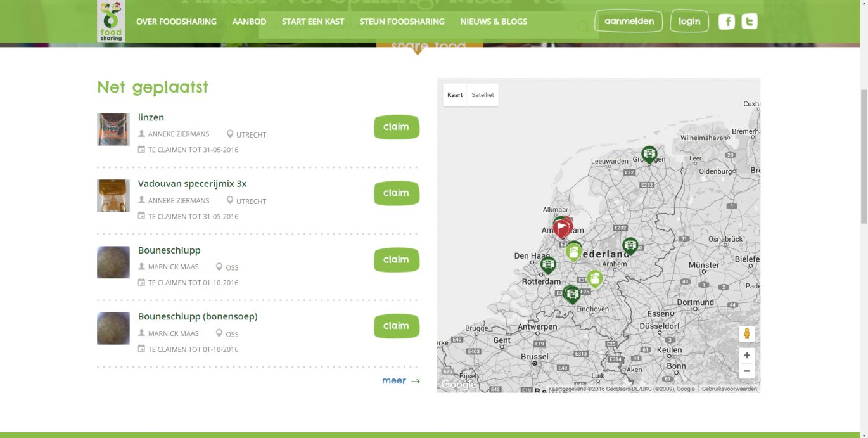Open the Twitter profile icon

pos(750,22)
